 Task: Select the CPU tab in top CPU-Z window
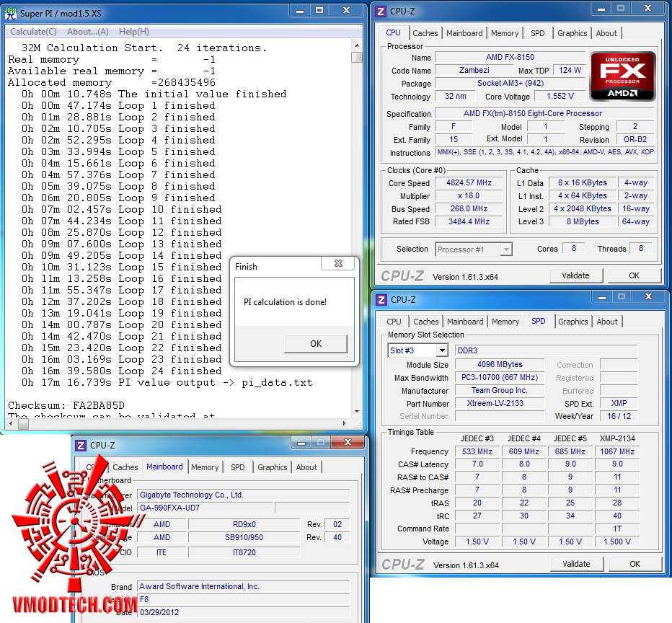pyautogui.click(x=394, y=32)
